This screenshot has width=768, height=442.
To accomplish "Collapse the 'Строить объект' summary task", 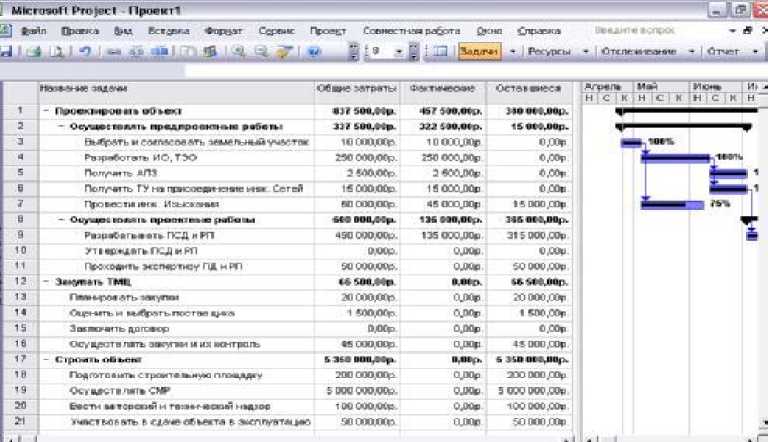I will tap(46, 360).
